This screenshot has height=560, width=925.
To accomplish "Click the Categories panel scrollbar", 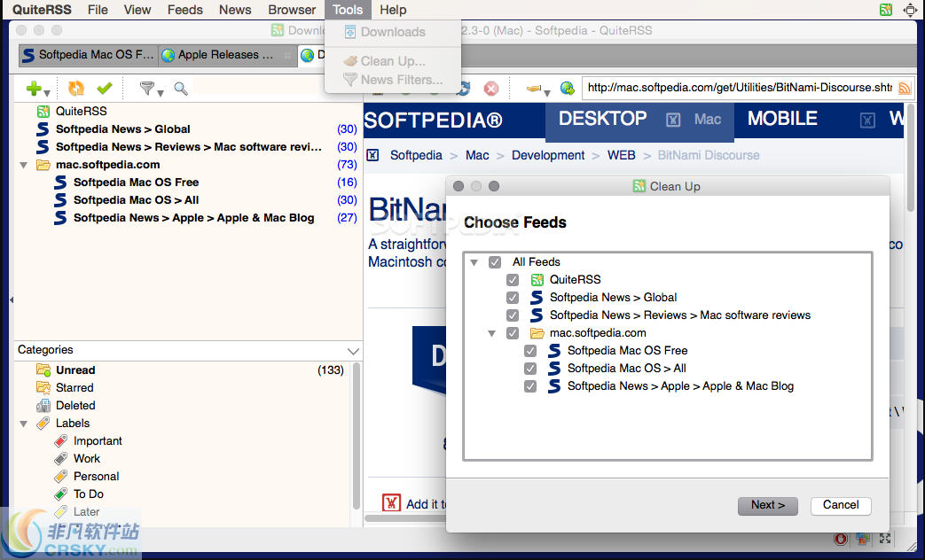I will 356,436.
